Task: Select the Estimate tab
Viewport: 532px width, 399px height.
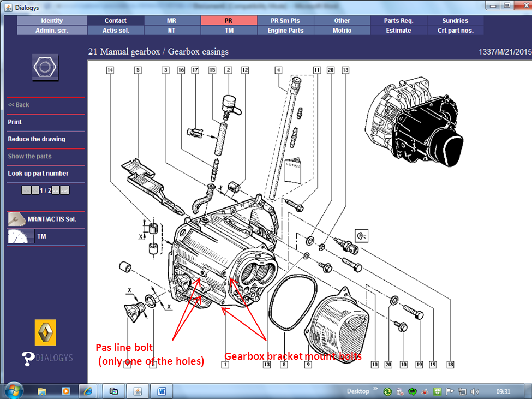Action: (398, 31)
